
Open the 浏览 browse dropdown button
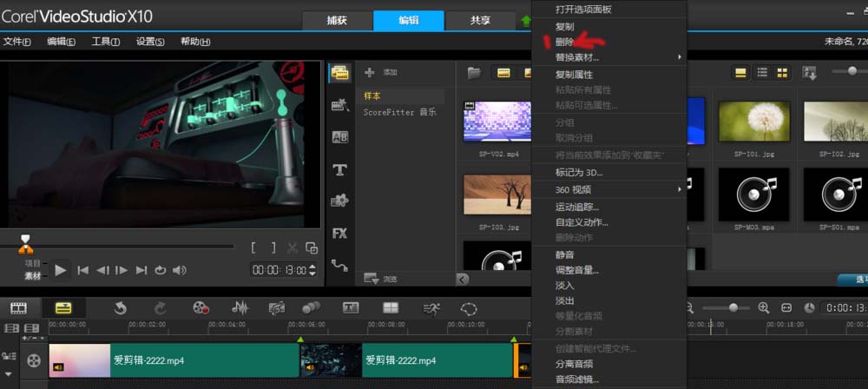[381, 280]
